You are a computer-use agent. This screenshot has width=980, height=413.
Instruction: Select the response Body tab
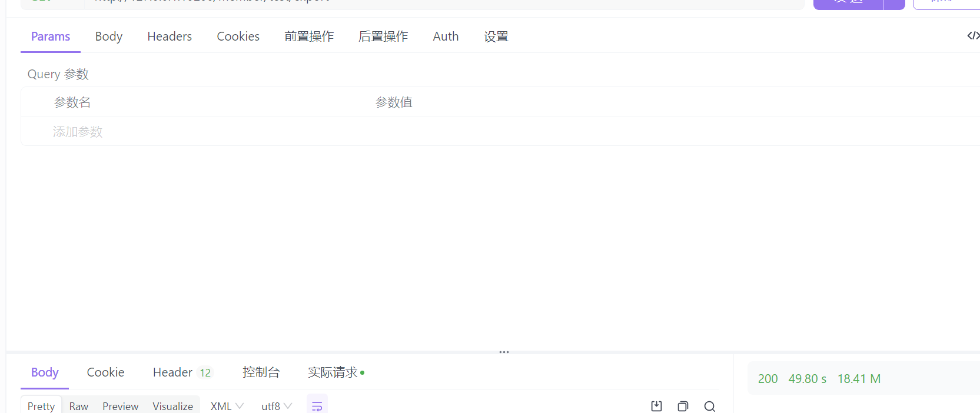click(45, 372)
